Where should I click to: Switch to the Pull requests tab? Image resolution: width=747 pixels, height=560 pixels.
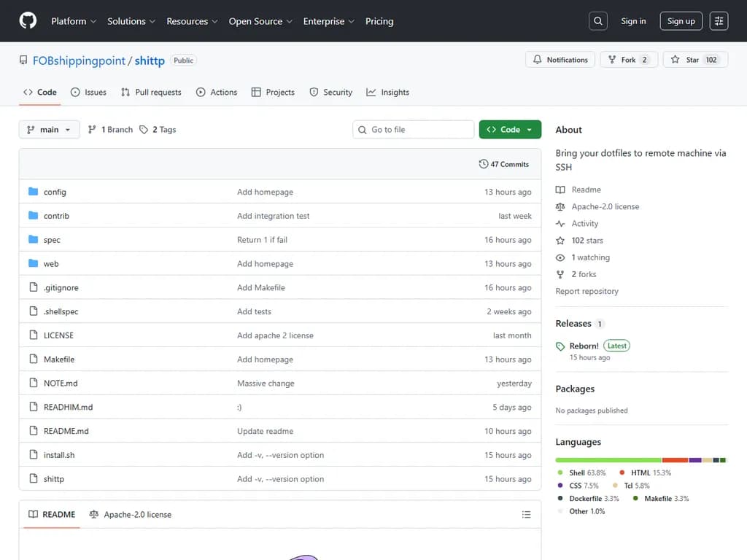pyautogui.click(x=151, y=93)
